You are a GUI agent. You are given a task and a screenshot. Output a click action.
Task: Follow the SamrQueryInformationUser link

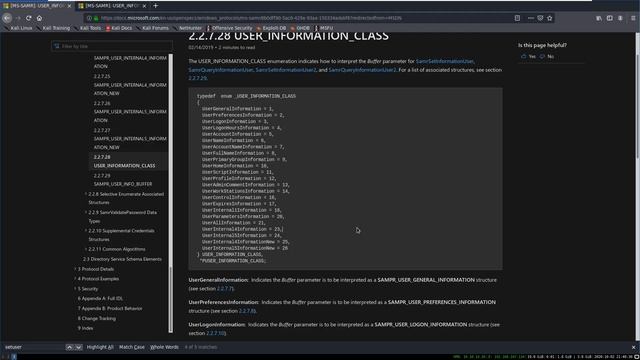pos(220,70)
